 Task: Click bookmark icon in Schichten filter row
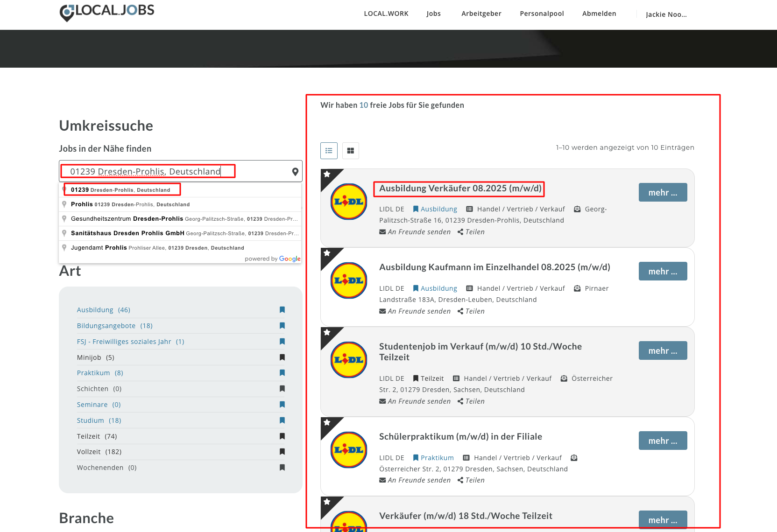click(282, 389)
